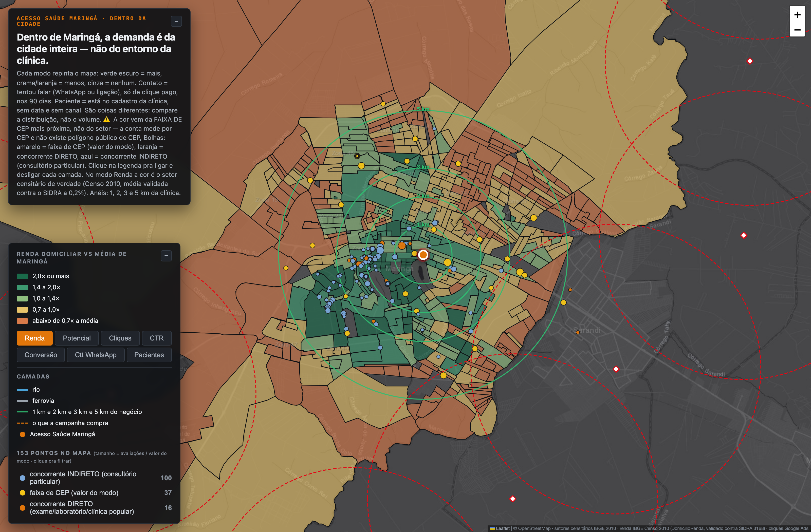Select the Renda mode tab

click(x=34, y=338)
